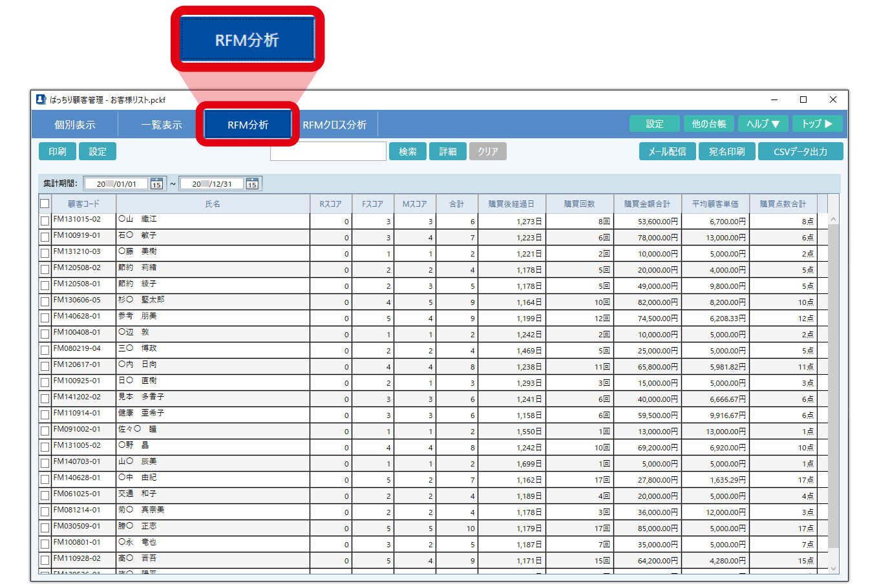Tick checkbox for FM130606-05
The height and width of the screenshot is (588, 879).
(x=45, y=301)
